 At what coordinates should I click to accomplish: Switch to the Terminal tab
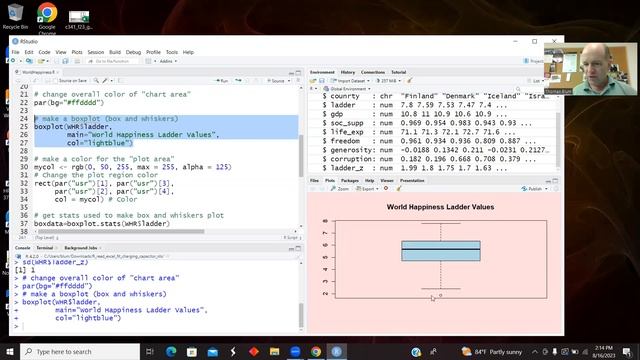(x=44, y=248)
